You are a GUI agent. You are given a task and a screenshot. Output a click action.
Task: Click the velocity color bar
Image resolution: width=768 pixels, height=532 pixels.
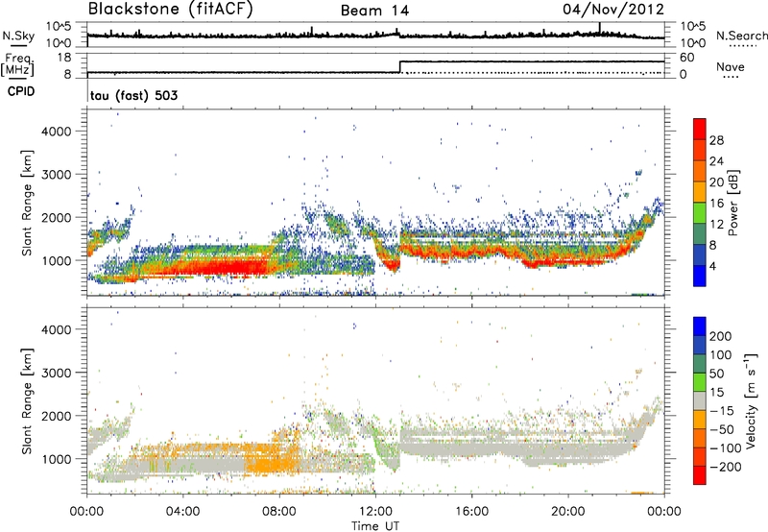(x=700, y=400)
